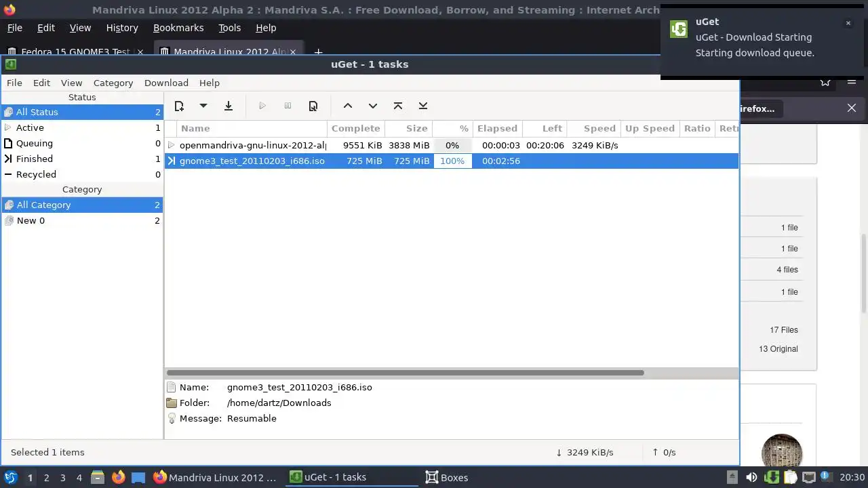Move selected download to the bottom
The width and height of the screenshot is (868, 488).
point(423,106)
